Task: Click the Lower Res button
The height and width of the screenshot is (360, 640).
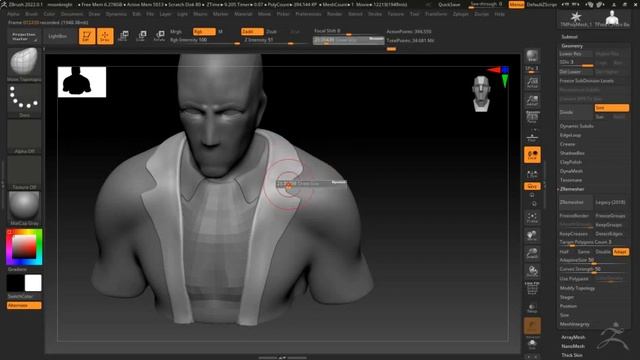Action: (576, 54)
